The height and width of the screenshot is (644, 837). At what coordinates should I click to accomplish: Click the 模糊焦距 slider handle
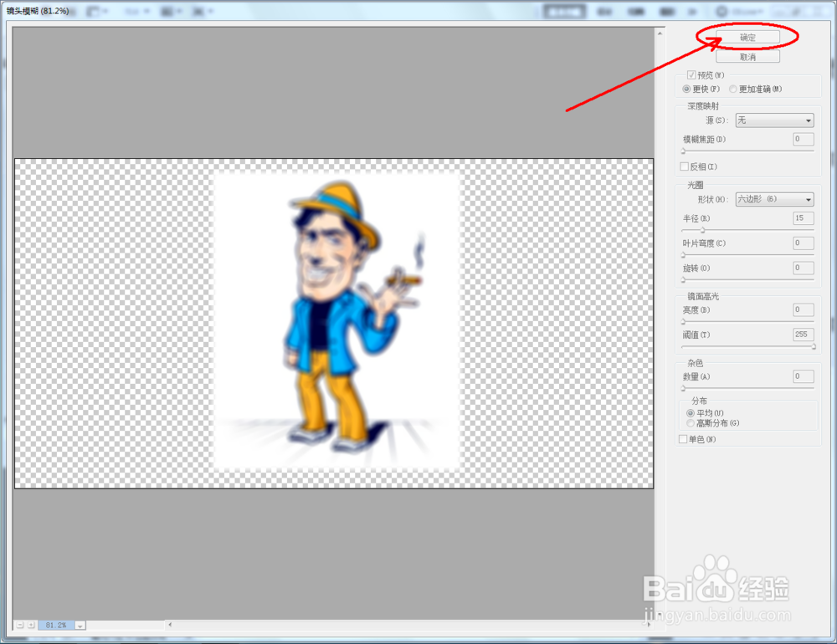pyautogui.click(x=683, y=151)
